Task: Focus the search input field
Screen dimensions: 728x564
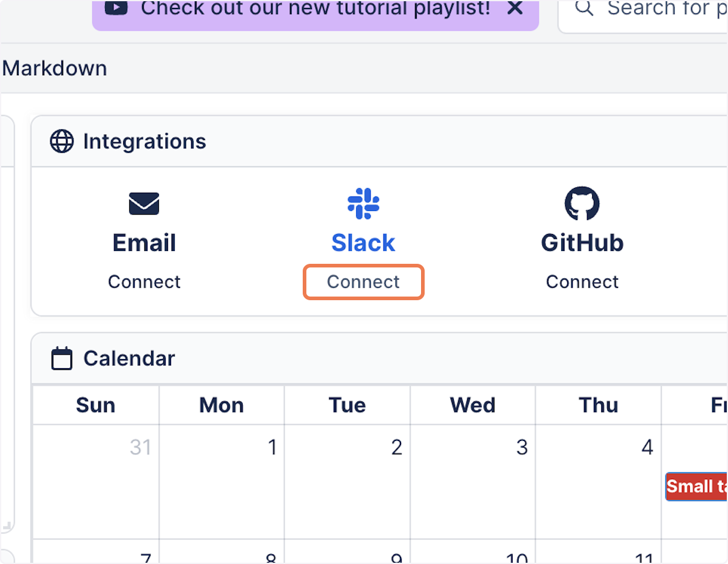Action: pyautogui.click(x=643, y=12)
